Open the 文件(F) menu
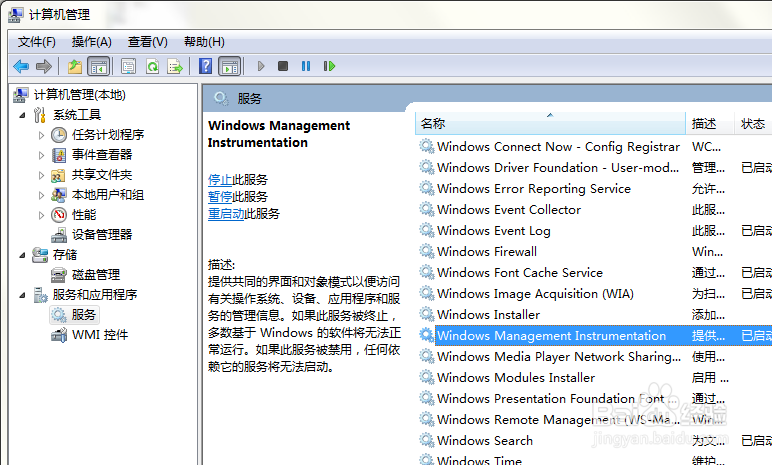The image size is (772, 465). pyautogui.click(x=37, y=42)
